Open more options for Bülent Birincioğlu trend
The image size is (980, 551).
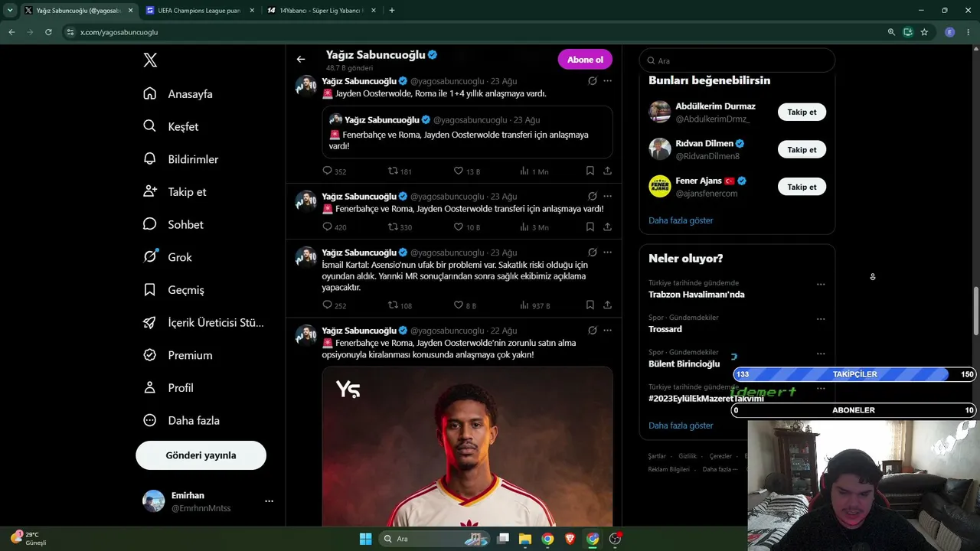coord(821,354)
